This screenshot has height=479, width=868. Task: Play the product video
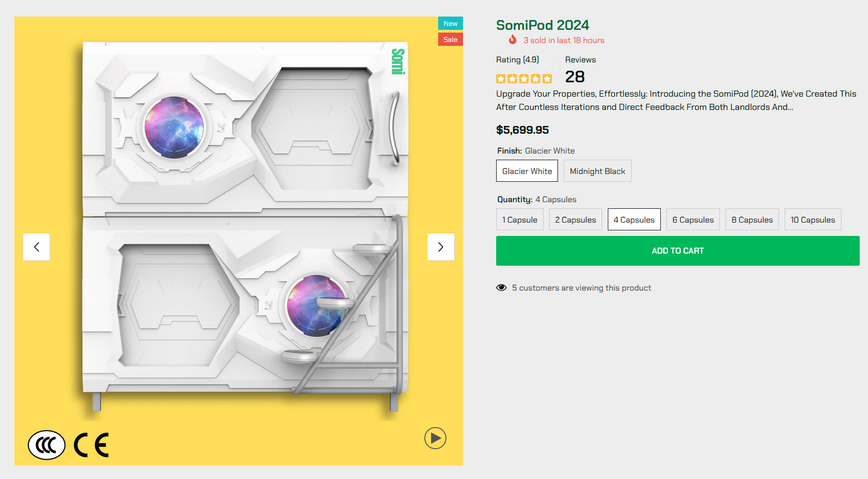[x=435, y=438]
